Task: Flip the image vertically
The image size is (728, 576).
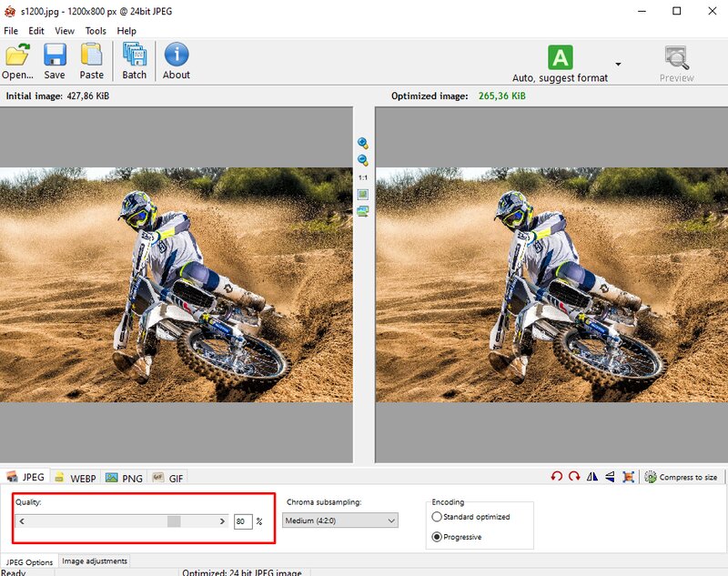Action: 610,477
